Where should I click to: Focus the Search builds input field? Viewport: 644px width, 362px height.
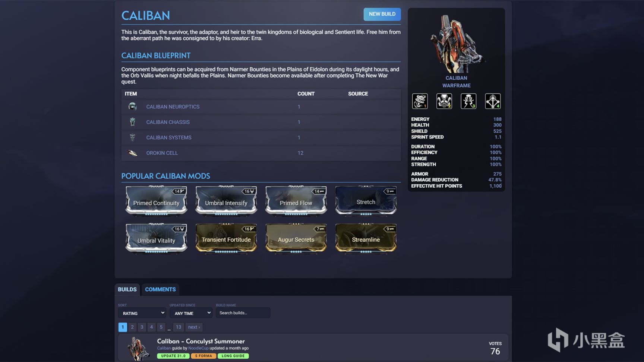(243, 313)
